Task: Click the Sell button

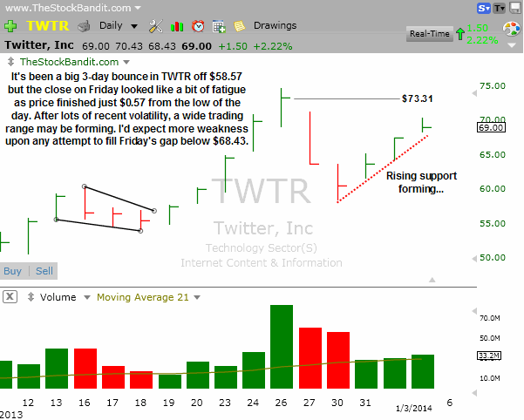Action: click(x=44, y=271)
